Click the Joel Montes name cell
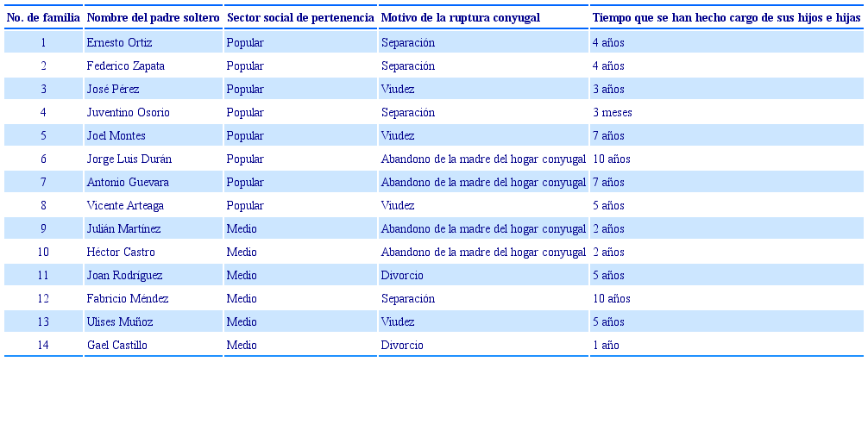 click(x=116, y=135)
